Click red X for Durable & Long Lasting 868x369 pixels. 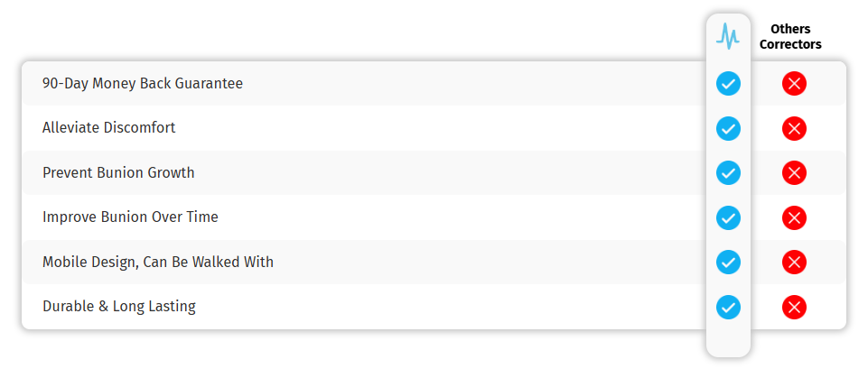point(794,307)
